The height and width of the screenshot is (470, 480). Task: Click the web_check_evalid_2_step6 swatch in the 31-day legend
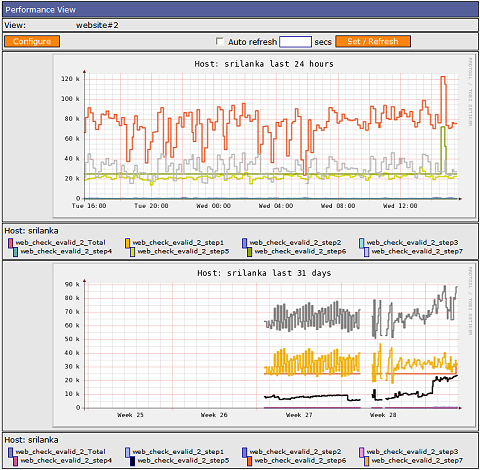click(x=249, y=461)
